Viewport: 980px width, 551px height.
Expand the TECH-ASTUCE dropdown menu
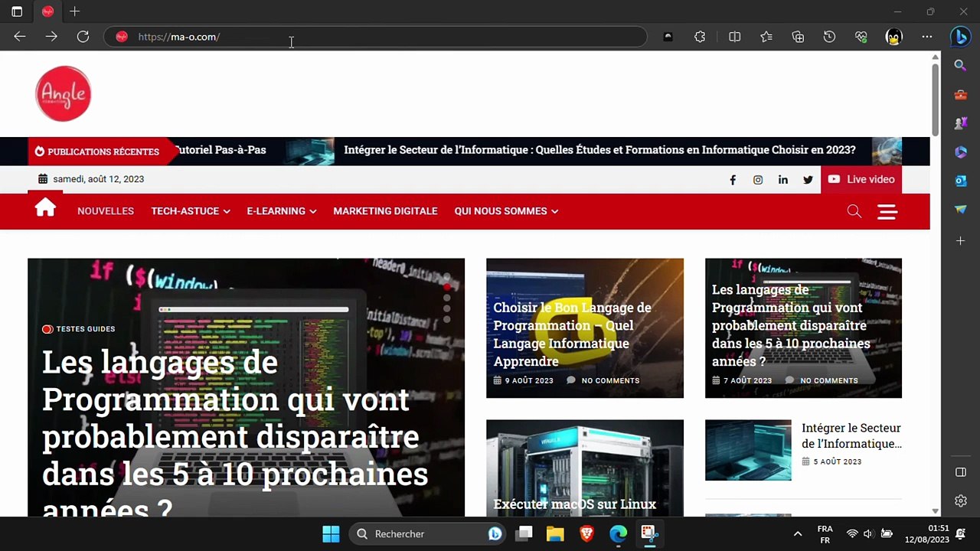191,211
